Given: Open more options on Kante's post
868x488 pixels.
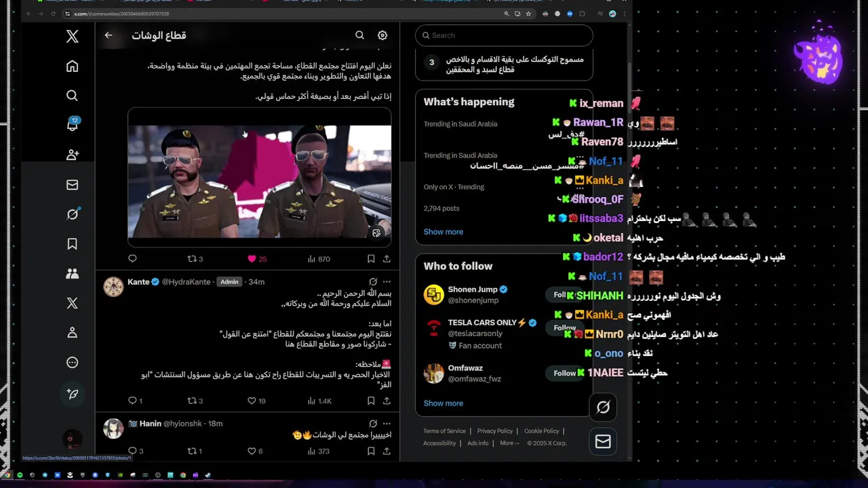Looking at the screenshot, I should pos(387,282).
